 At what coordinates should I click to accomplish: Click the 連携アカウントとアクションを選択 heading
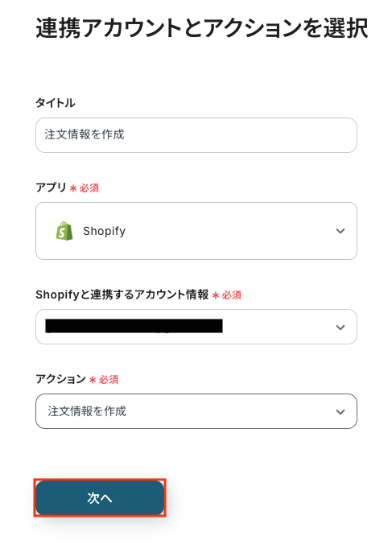pyautogui.click(x=201, y=28)
